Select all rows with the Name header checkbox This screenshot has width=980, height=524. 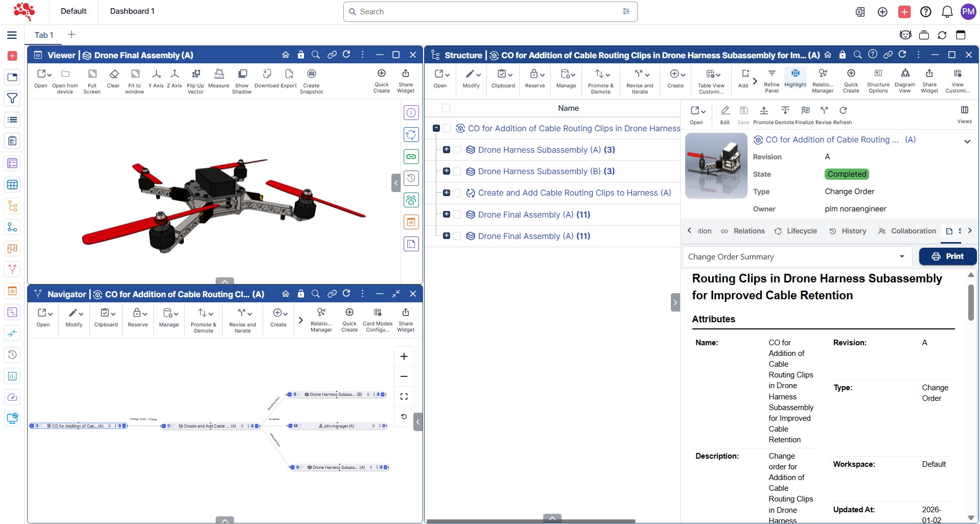pos(446,108)
